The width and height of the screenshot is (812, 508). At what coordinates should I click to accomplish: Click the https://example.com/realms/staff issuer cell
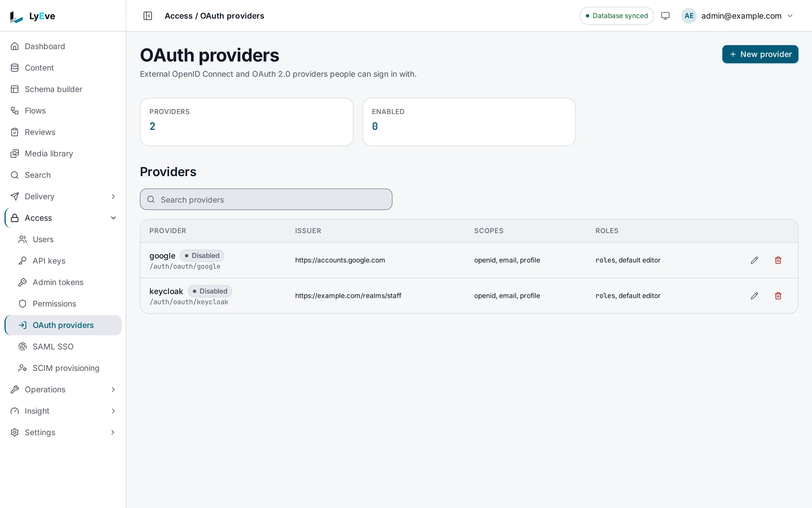click(348, 296)
